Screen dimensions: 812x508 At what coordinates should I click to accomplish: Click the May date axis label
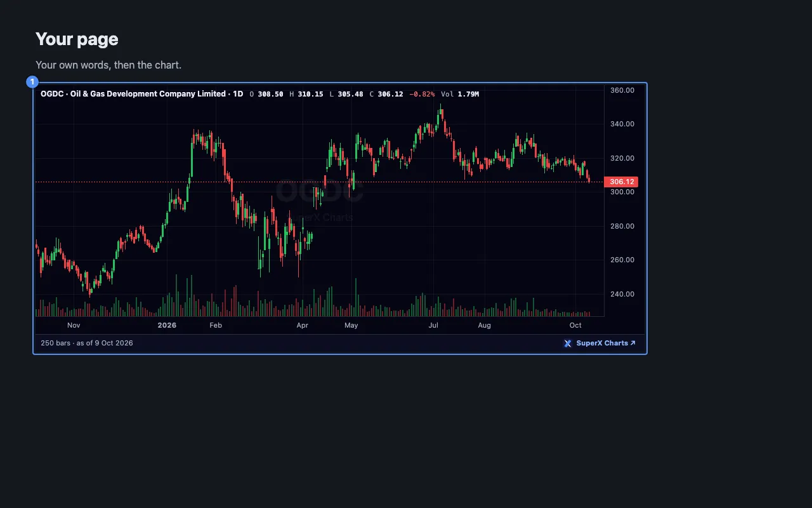click(351, 325)
